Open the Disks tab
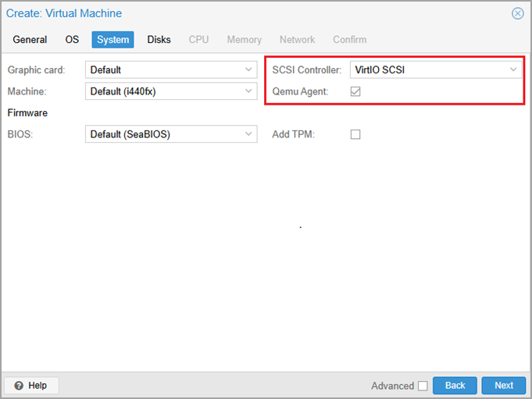This screenshot has width=532, height=399. pos(159,40)
